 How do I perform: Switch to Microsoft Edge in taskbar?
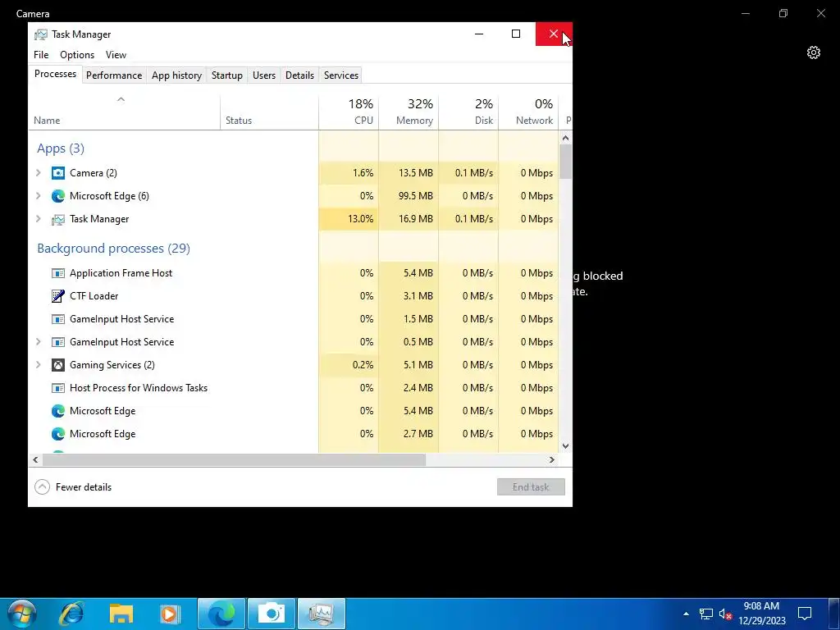(221, 614)
